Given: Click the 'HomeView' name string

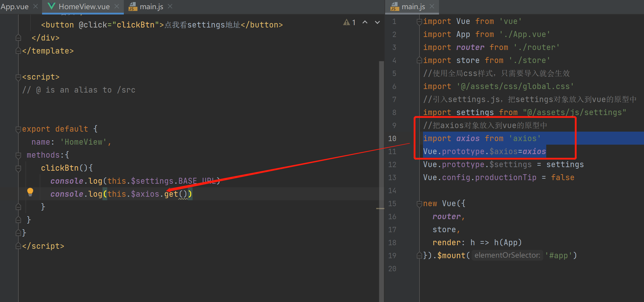Looking at the screenshot, I should [84, 142].
